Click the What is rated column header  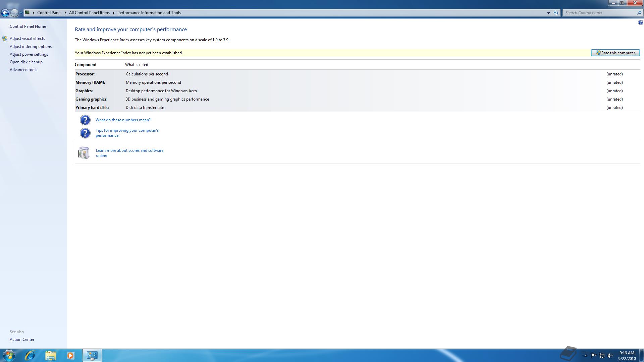click(137, 65)
